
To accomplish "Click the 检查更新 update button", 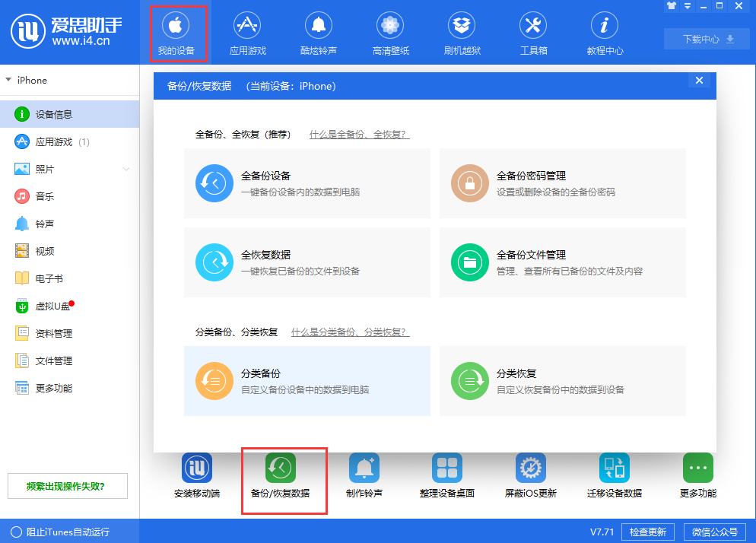I will [x=647, y=532].
